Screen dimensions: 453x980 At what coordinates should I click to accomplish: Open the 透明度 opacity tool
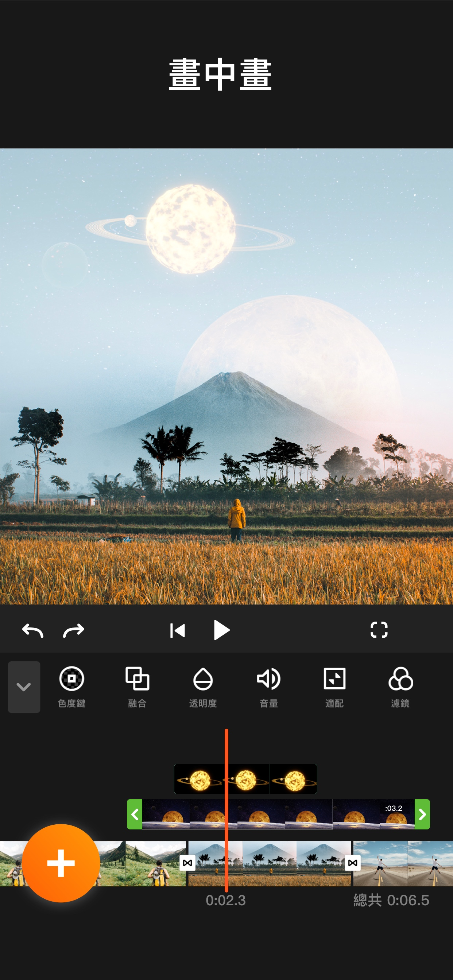coord(203,687)
